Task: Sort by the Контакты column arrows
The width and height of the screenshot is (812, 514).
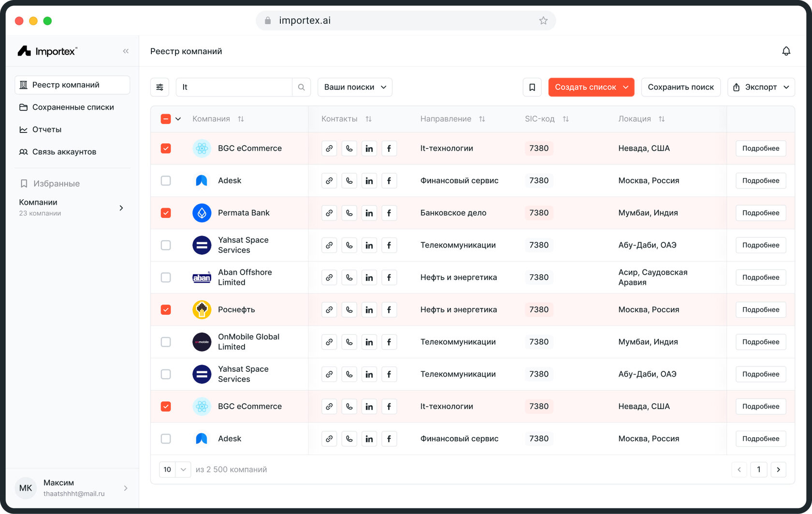Action: 368,119
